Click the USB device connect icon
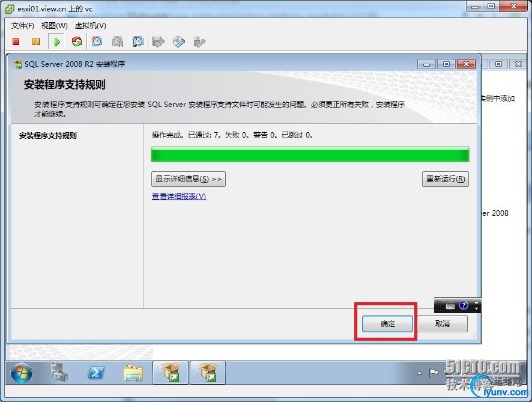The image size is (532, 402). pyautogui.click(x=199, y=41)
